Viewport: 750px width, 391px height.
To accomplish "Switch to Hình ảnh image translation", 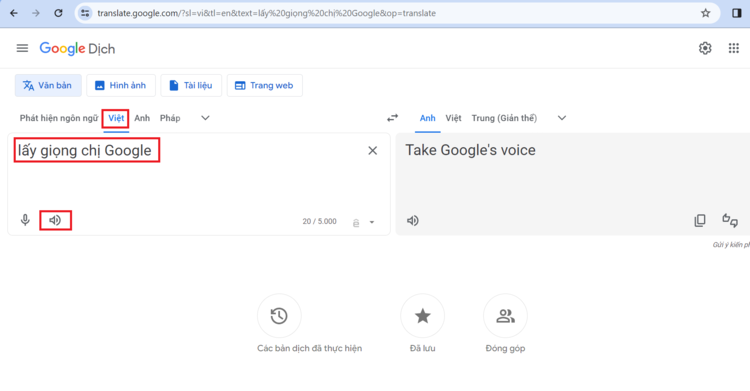I will pyautogui.click(x=121, y=85).
